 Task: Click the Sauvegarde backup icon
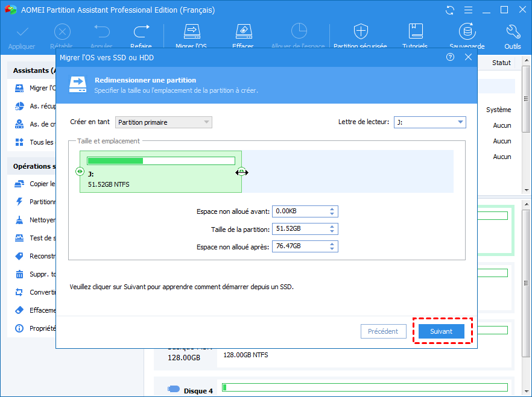(x=467, y=32)
